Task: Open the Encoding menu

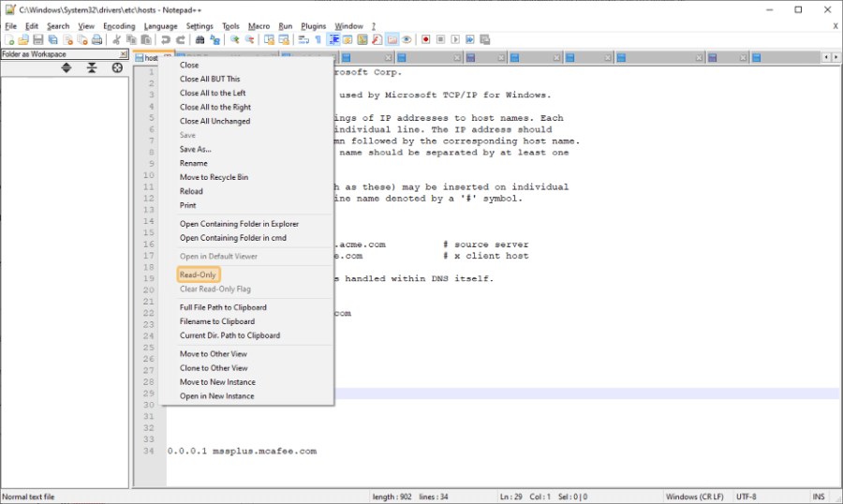Action: (119, 26)
